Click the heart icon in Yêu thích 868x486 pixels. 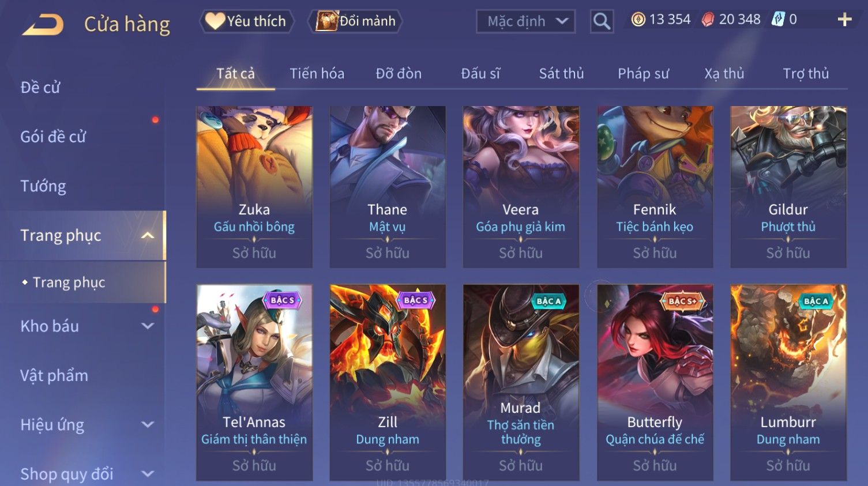[x=215, y=21]
